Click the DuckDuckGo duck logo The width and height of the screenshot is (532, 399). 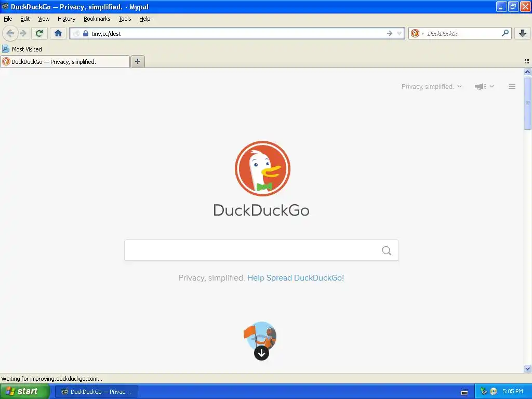point(262,169)
